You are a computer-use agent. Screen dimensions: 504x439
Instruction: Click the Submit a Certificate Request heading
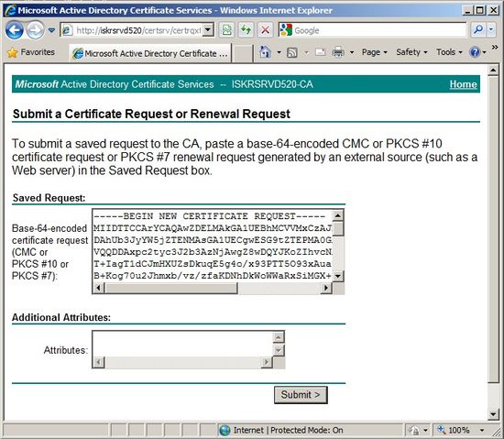point(151,114)
